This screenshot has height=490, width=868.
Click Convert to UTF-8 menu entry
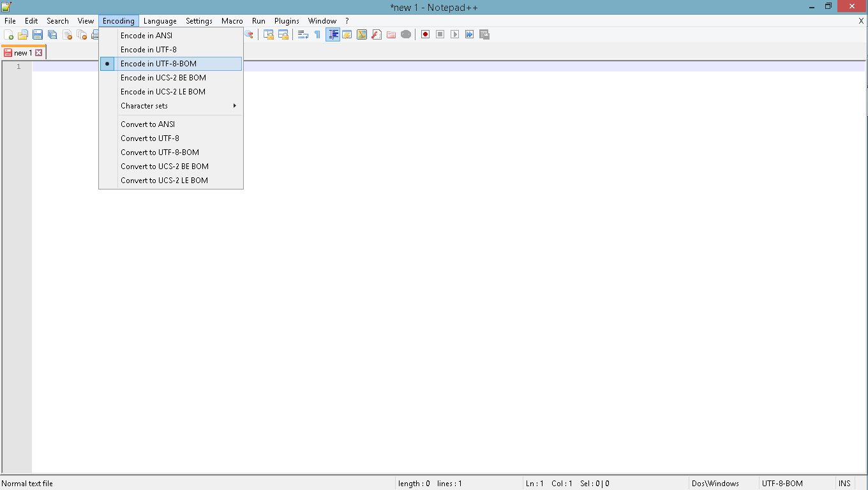point(150,138)
